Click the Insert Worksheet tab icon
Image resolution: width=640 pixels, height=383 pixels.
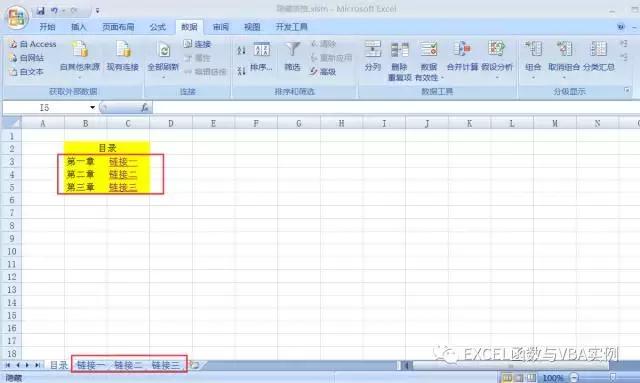pyautogui.click(x=195, y=365)
